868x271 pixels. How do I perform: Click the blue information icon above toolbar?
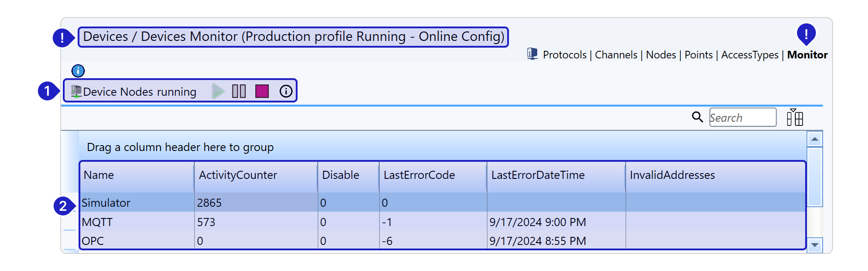(78, 71)
